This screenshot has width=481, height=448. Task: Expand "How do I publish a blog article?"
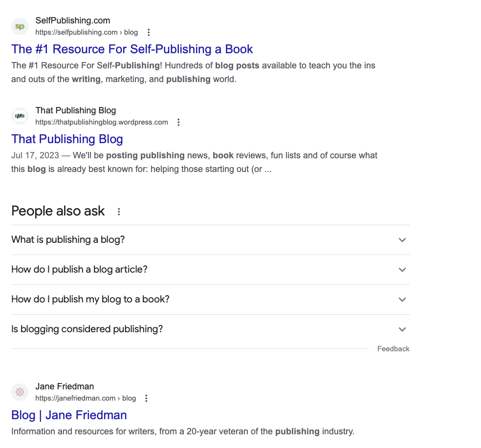pos(402,270)
